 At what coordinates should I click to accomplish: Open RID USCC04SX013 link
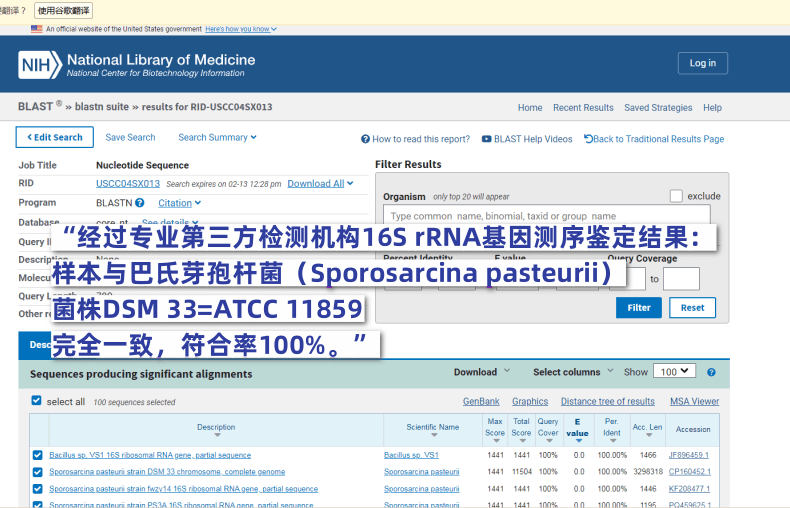point(128,183)
